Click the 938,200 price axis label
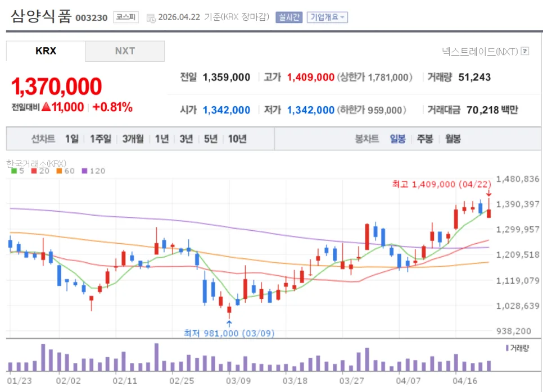 (x=514, y=331)
